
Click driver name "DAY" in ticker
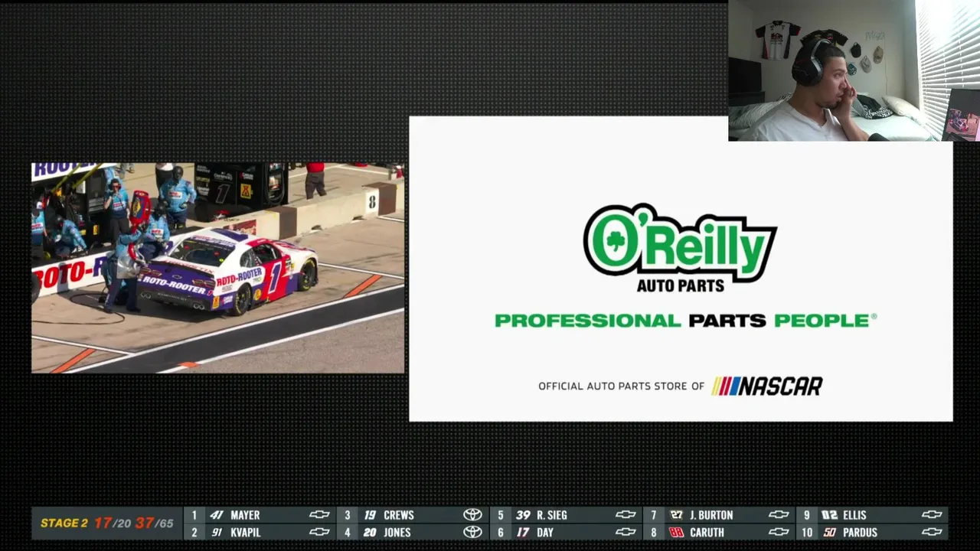(545, 532)
